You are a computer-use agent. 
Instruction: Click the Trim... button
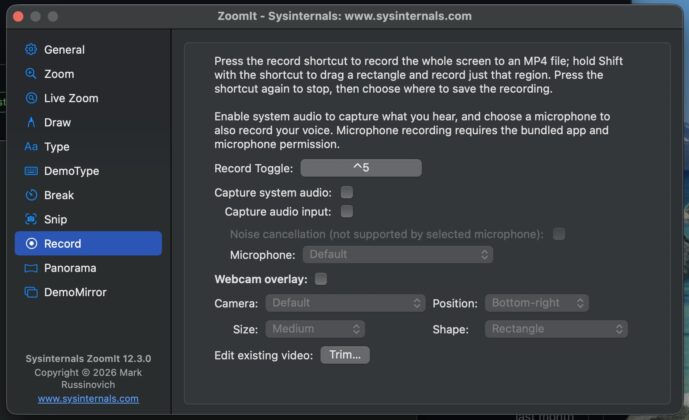point(345,355)
